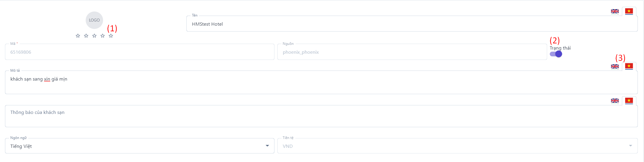Set rating to two stars
This screenshot has height=162, width=644.
(x=86, y=36)
